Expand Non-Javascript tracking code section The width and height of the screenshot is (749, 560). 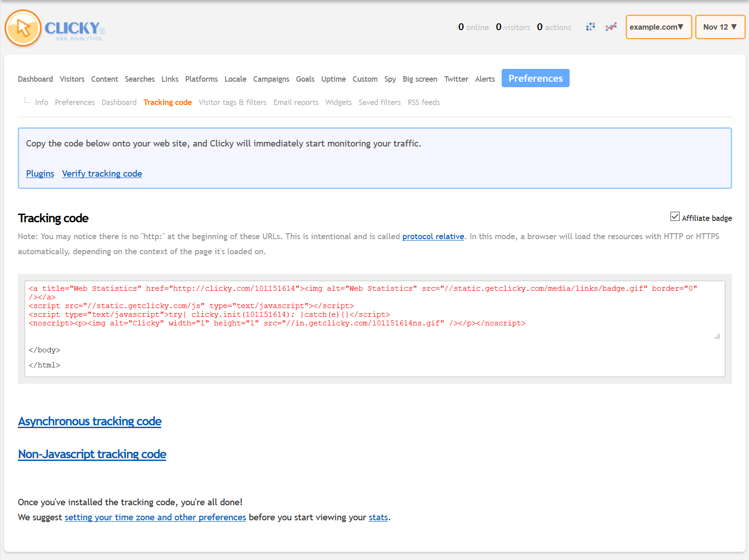pyautogui.click(x=92, y=454)
